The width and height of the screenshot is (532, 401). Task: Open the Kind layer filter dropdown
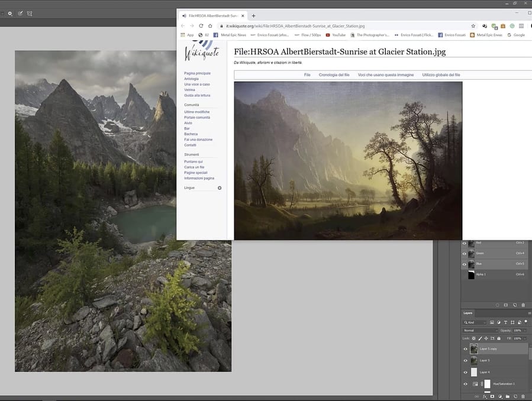[475, 322]
